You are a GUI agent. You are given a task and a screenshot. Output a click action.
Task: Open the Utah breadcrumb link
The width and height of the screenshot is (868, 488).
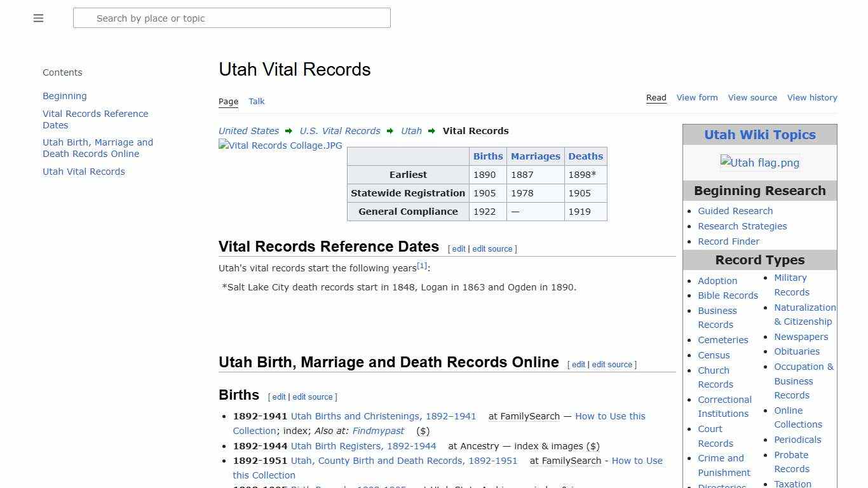[411, 131]
